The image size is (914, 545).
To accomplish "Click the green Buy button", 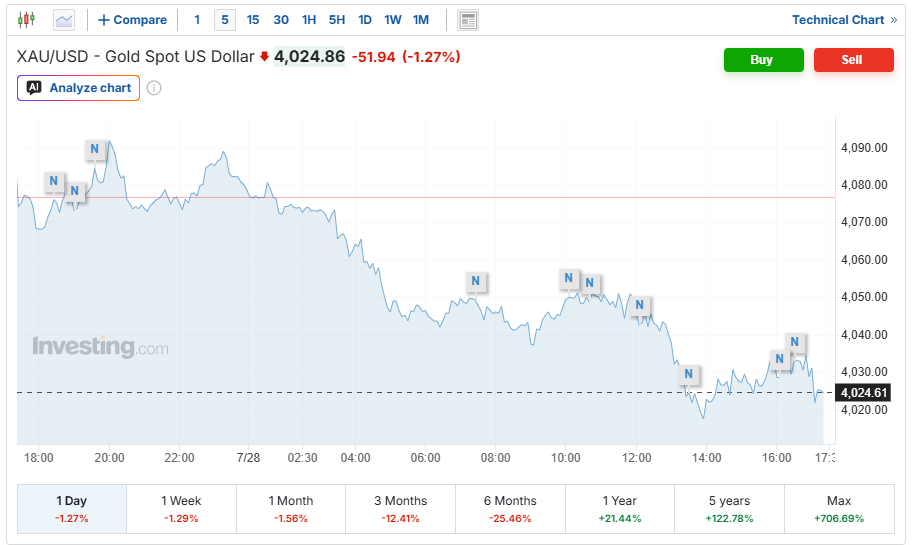I will (764, 60).
